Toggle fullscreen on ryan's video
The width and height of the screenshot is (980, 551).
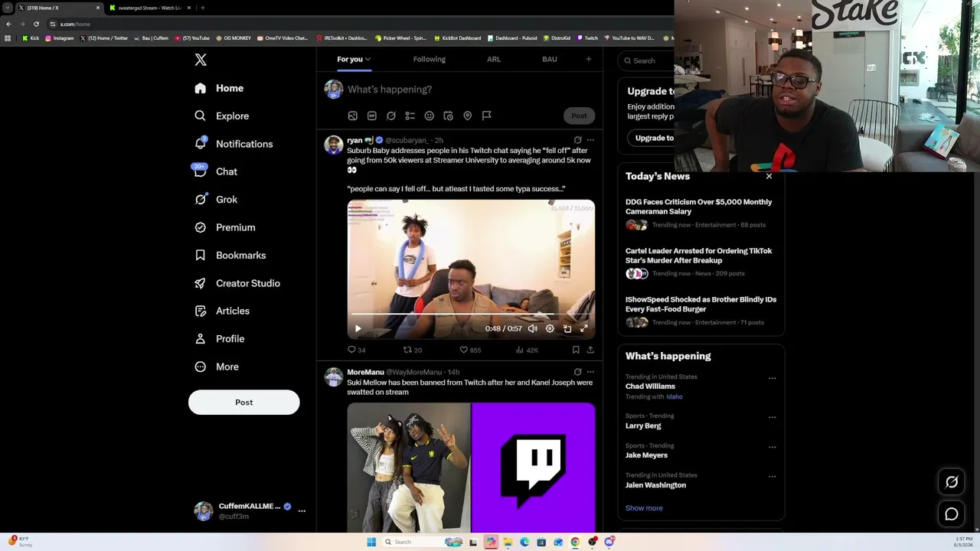pos(584,328)
